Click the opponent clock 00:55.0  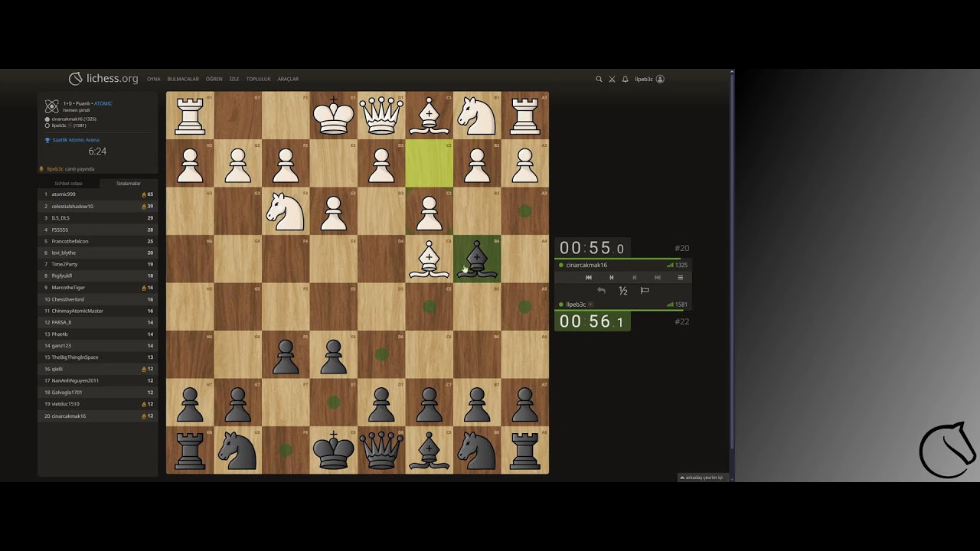pyautogui.click(x=592, y=248)
